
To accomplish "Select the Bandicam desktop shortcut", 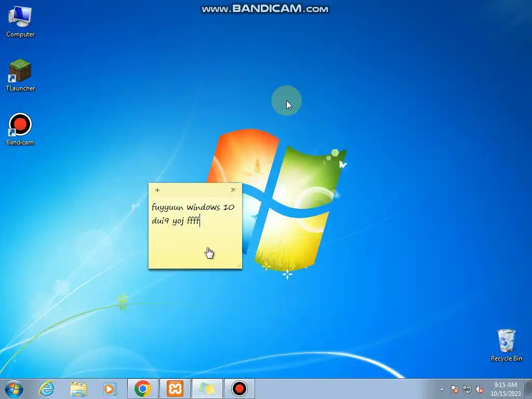I will point(20,129).
